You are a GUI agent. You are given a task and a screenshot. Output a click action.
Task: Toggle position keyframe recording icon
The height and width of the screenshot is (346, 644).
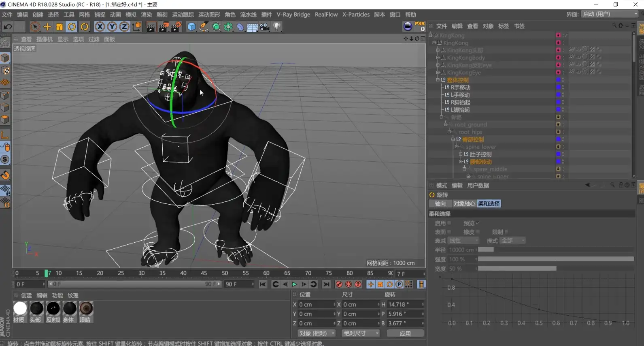point(371,284)
